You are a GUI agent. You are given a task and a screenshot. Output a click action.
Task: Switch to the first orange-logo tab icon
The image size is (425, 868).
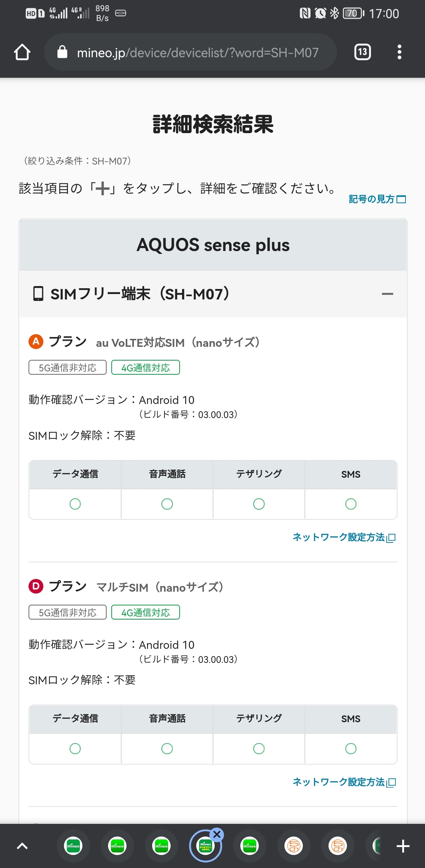(x=294, y=846)
